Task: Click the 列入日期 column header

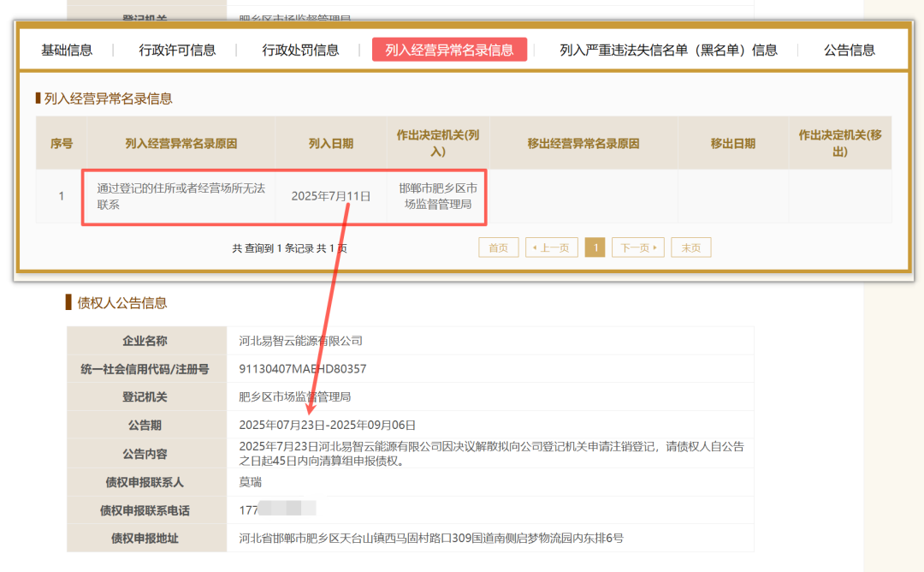Action: pyautogui.click(x=329, y=142)
